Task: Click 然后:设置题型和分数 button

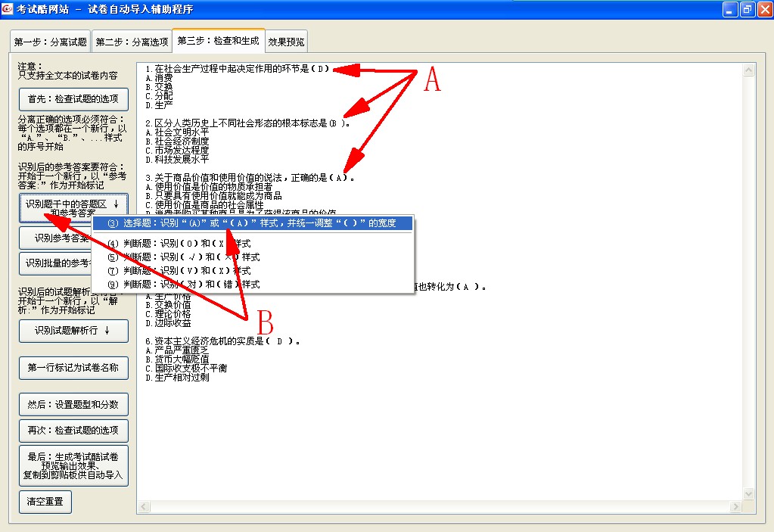Action: click(73, 405)
